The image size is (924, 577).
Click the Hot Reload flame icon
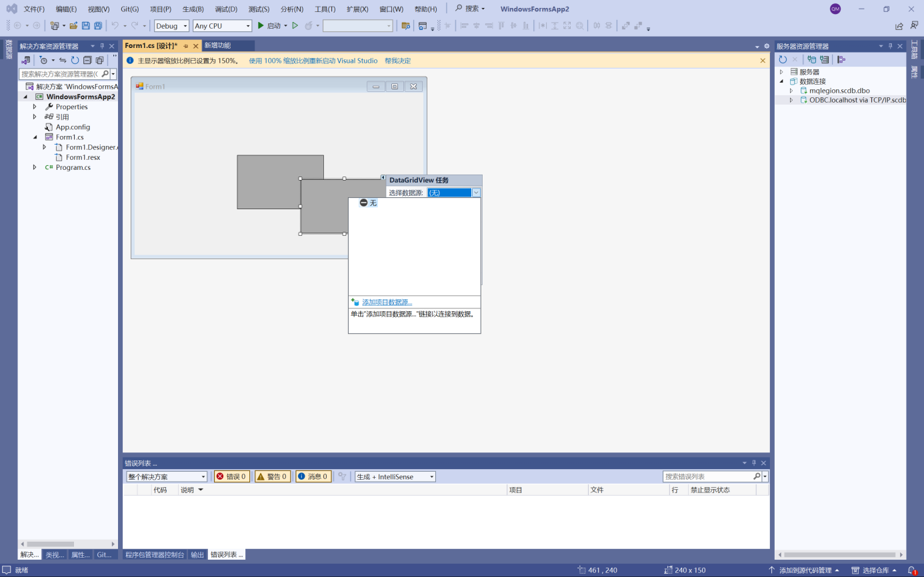(x=309, y=25)
